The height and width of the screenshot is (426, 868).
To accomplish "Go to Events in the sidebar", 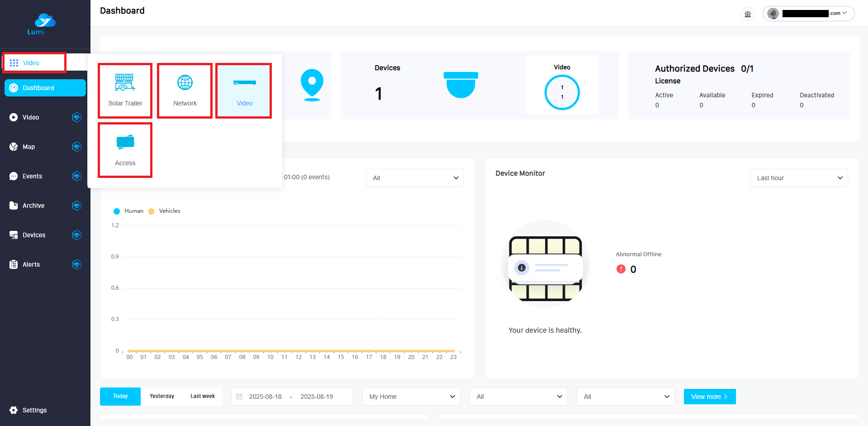I will [x=32, y=176].
